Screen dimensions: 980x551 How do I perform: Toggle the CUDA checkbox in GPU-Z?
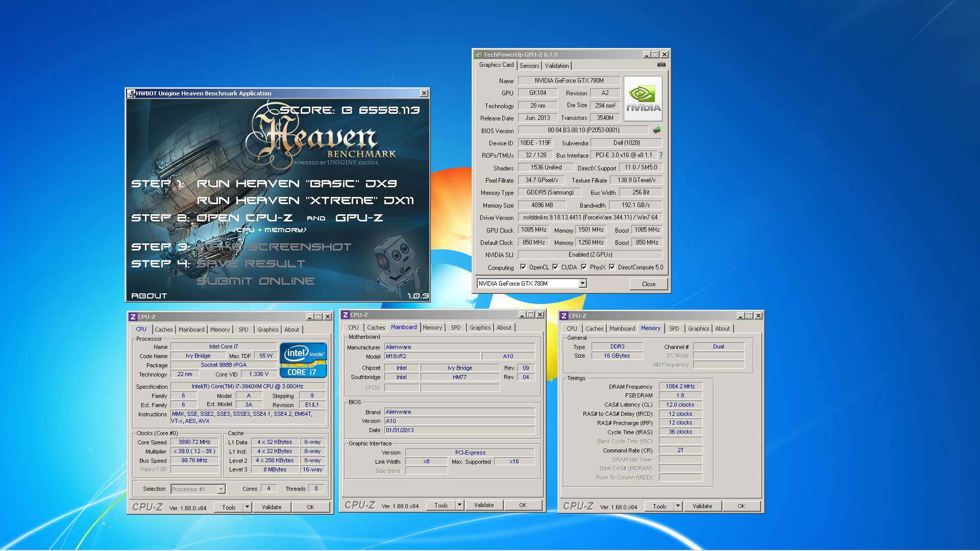click(555, 267)
